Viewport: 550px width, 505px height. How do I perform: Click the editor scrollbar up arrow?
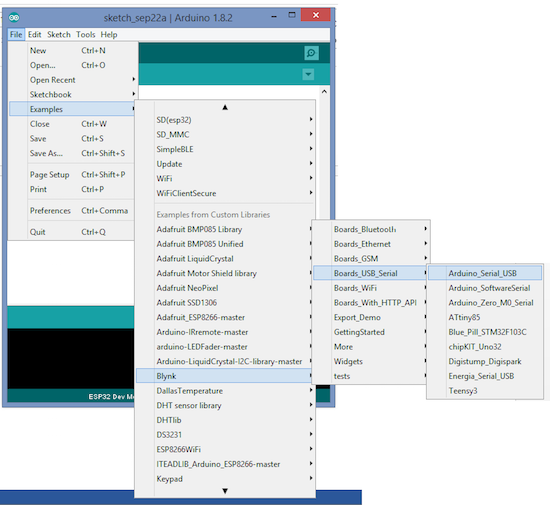click(324, 92)
